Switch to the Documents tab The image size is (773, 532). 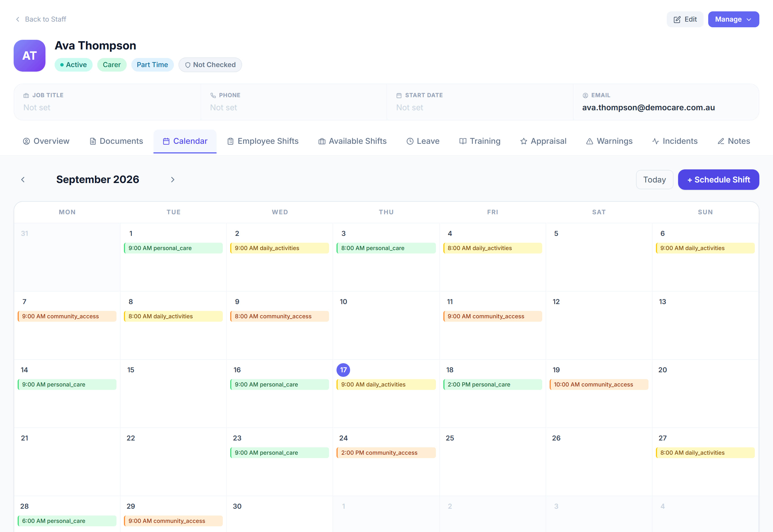click(x=116, y=141)
